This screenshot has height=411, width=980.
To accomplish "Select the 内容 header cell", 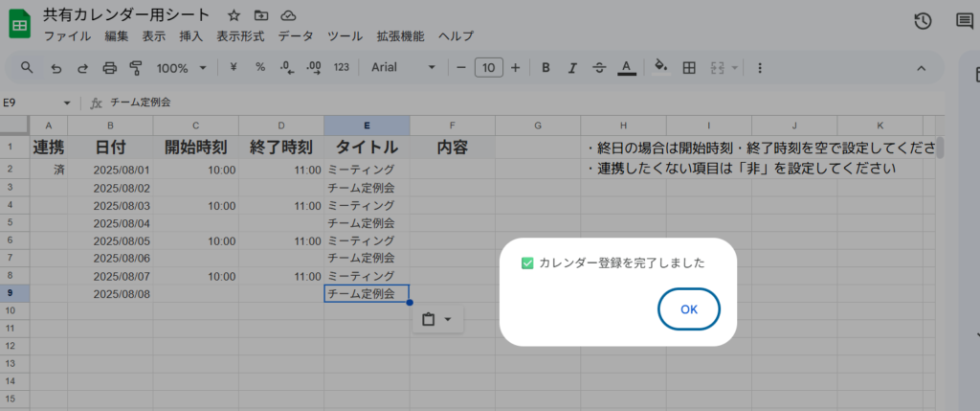I will pyautogui.click(x=453, y=147).
